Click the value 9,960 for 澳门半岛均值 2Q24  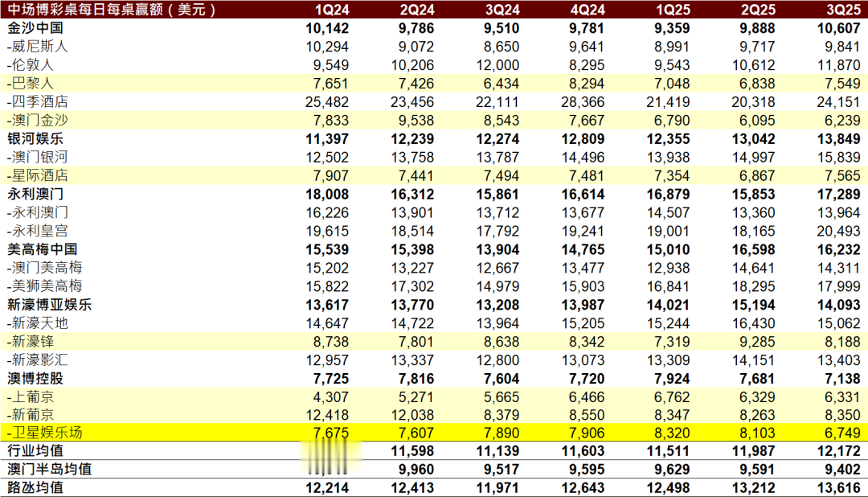pyautogui.click(x=416, y=470)
